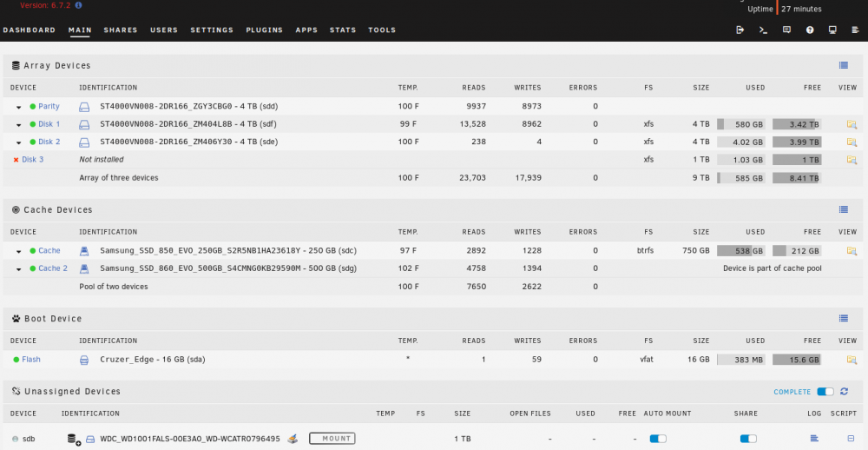Screen dimensions: 868x450
Task: Expand the Cache 2 dropdown arrow
Action: pyautogui.click(x=19, y=268)
